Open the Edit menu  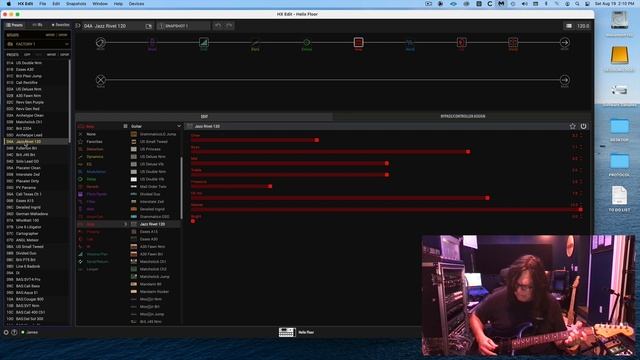pos(56,4)
